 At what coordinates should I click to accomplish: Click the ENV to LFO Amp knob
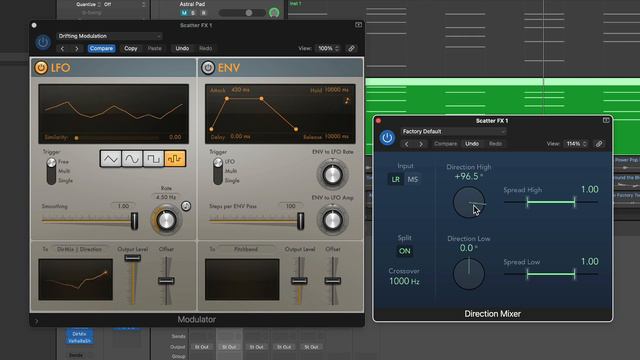click(332, 220)
